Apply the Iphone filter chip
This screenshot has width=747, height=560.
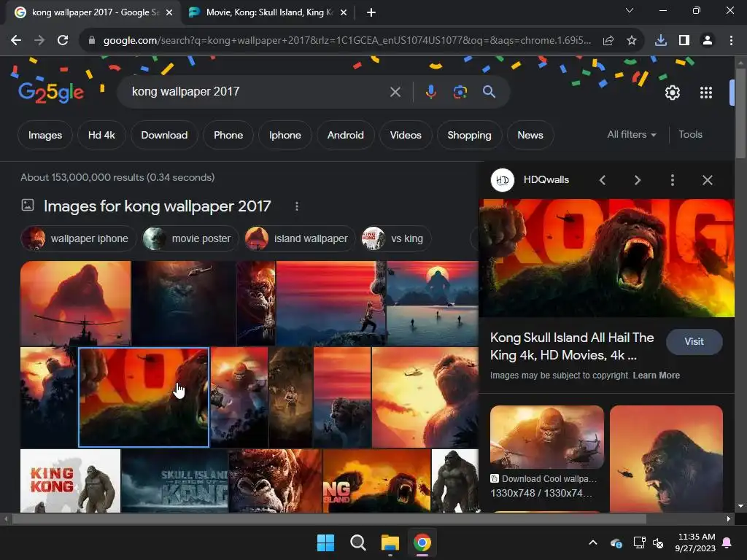click(285, 135)
